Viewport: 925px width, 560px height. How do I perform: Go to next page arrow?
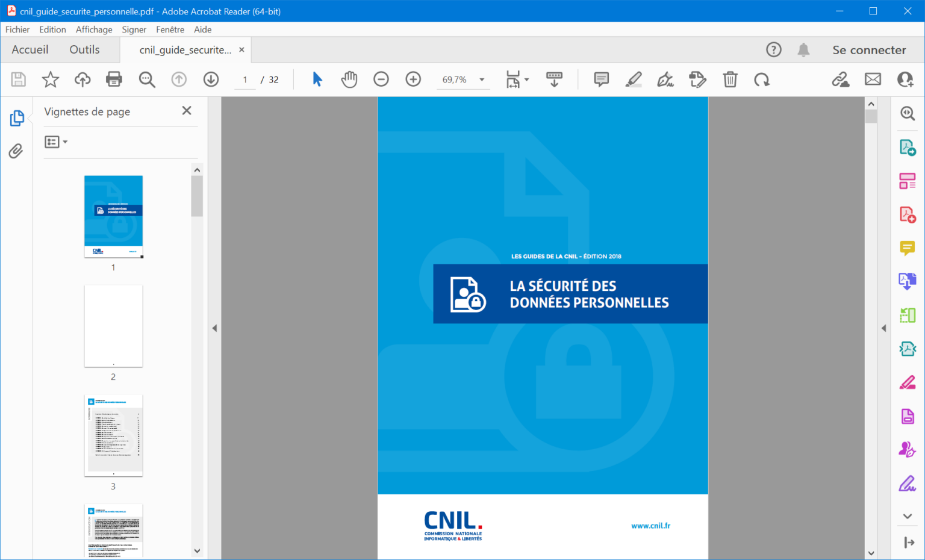(211, 79)
